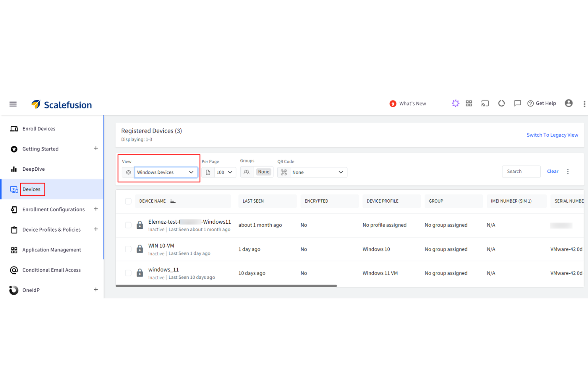Click lock icon of windows_11 device
The image size is (588, 392).
[x=140, y=273]
